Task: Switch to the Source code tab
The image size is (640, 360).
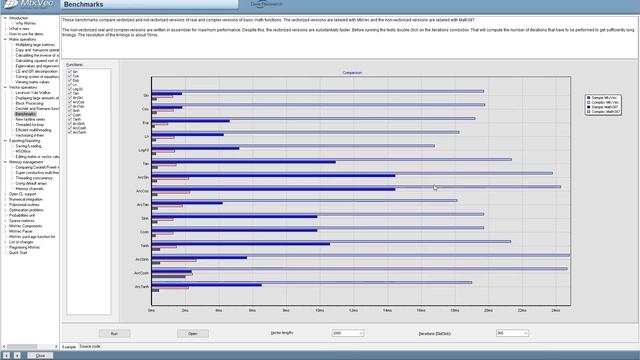Action: [x=90, y=347]
